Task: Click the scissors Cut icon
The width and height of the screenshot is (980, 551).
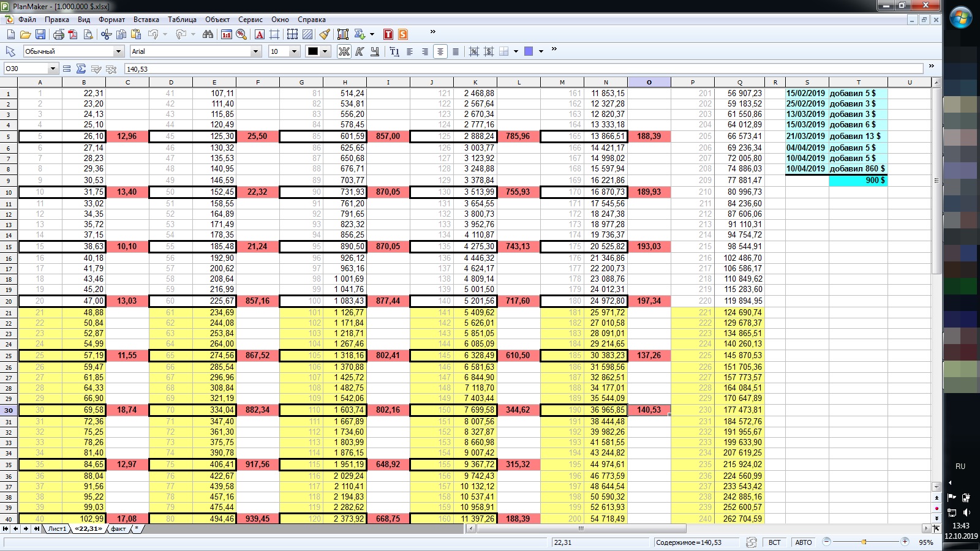Action: (106, 34)
